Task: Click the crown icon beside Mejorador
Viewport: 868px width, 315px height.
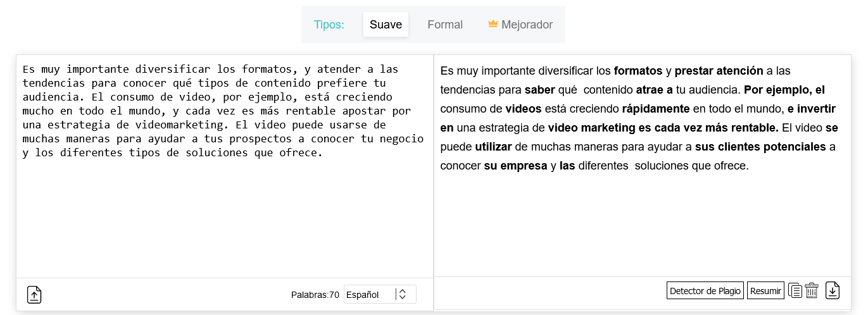Action: (493, 24)
